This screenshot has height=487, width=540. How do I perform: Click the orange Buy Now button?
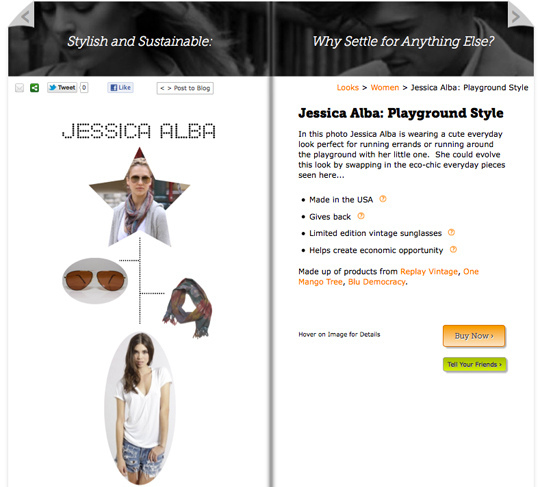point(474,336)
